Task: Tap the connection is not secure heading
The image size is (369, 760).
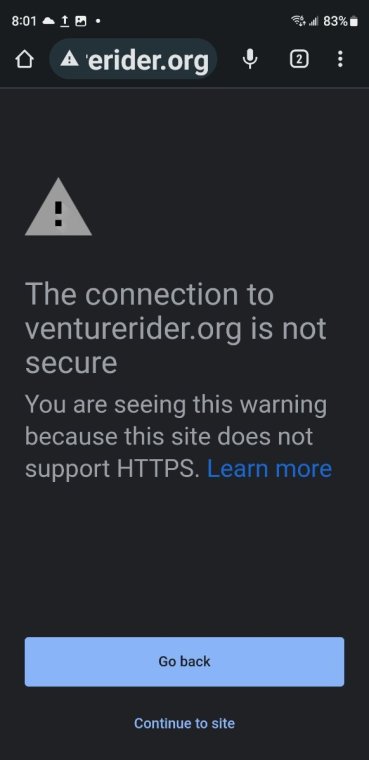Action: click(176, 328)
